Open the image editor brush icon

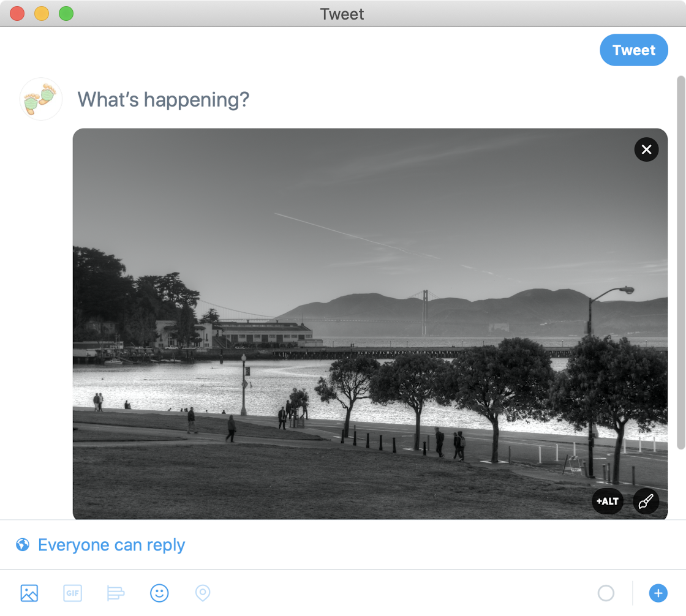(646, 501)
